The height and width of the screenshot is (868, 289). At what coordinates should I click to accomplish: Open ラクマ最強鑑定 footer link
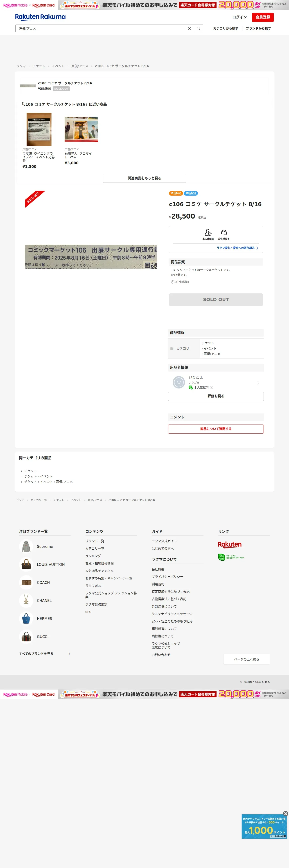(96, 605)
